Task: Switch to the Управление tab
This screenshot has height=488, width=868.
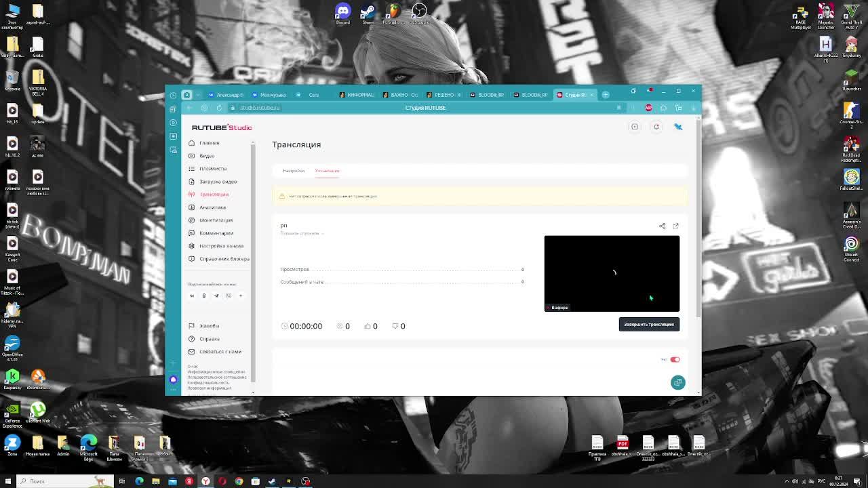Action: (x=327, y=171)
